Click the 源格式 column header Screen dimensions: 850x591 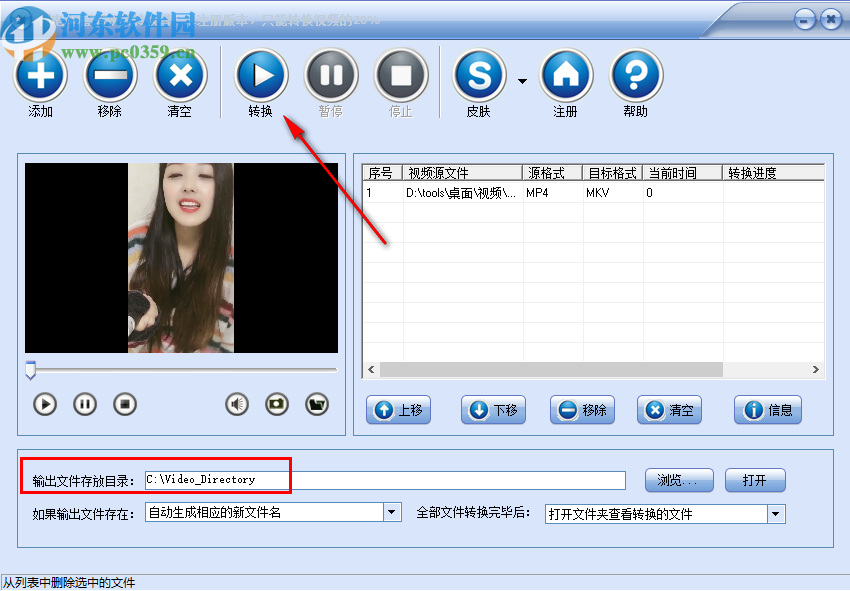tap(552, 173)
